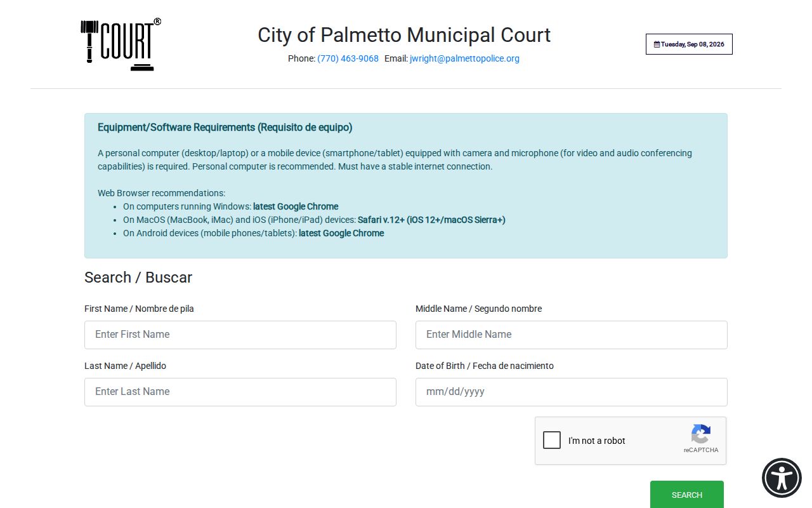Click "latest Google Chrome" in Android line
Viewport: 812px width, 508px height.
341,233
